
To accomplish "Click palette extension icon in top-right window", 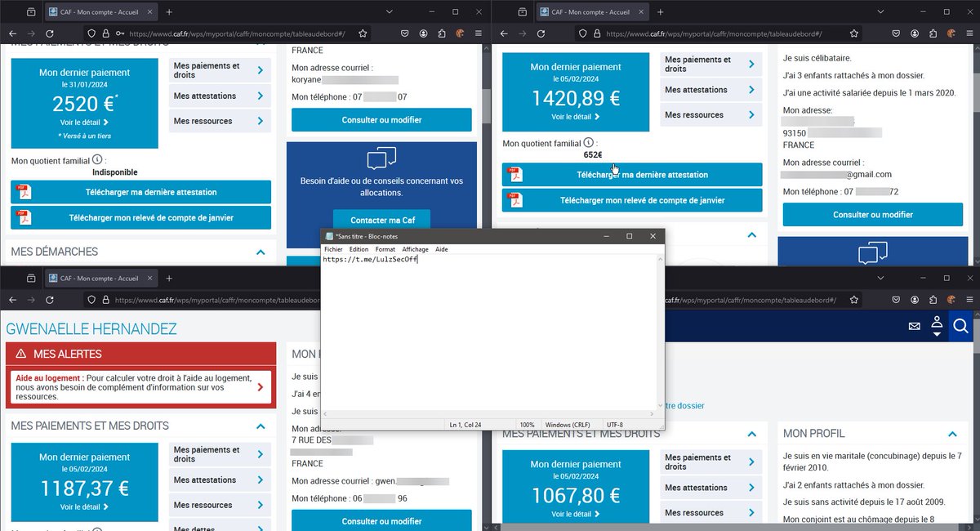I will click(951, 33).
